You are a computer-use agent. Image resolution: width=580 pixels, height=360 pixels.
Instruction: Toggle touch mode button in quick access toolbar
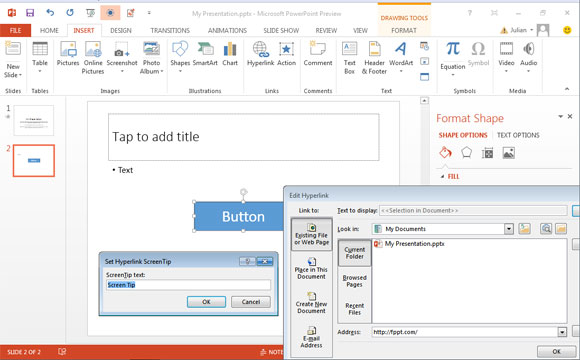(110, 13)
